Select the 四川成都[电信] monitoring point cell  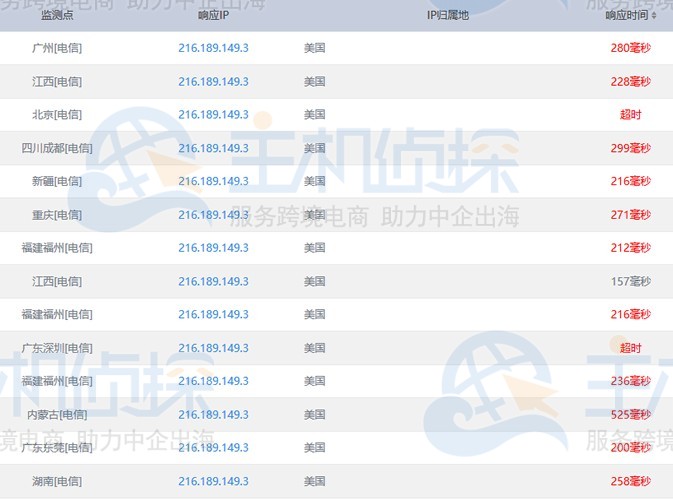[x=57, y=148]
